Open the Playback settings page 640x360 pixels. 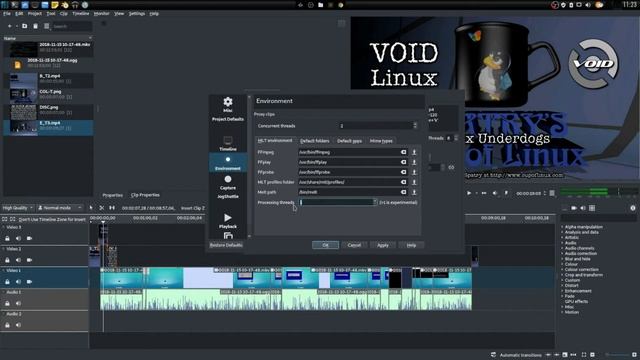[228, 221]
